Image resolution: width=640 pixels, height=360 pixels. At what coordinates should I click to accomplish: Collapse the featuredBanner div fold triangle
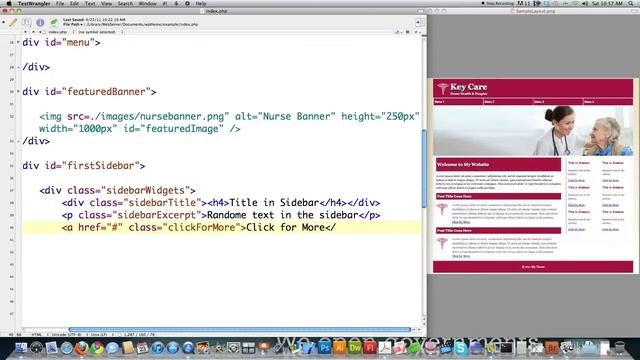coord(18,92)
